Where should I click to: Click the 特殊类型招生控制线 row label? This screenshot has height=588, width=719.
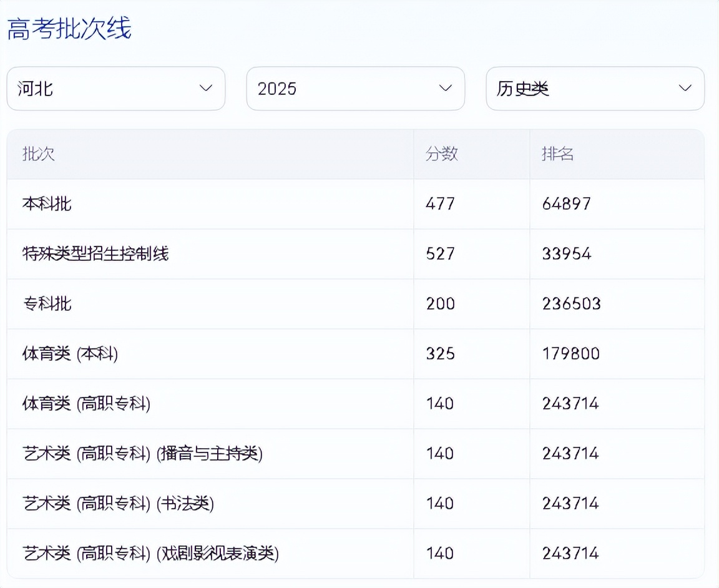tap(96, 254)
